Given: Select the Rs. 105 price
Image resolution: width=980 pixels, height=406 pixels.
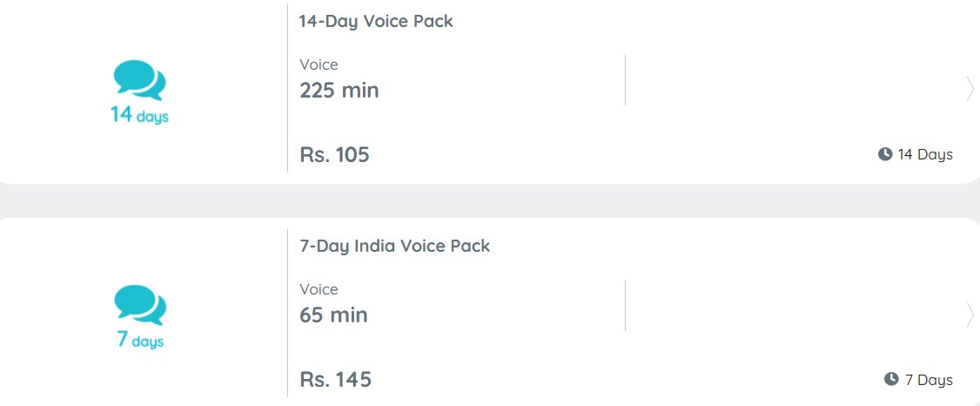Looking at the screenshot, I should click(x=334, y=154).
